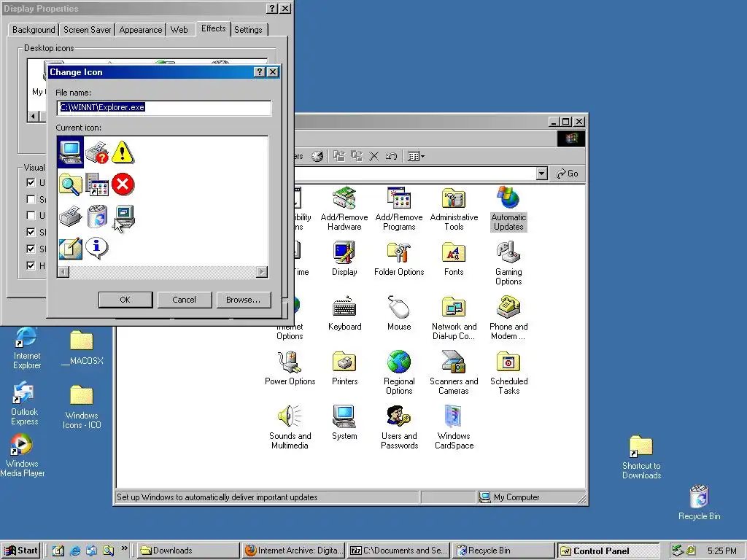The height and width of the screenshot is (560, 747).
Task: Open the Windows Icons - ICO folder
Action: click(x=82, y=407)
